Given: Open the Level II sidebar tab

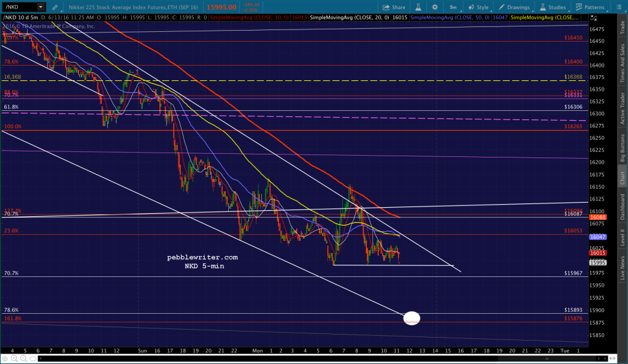Looking at the screenshot, I should point(622,237).
